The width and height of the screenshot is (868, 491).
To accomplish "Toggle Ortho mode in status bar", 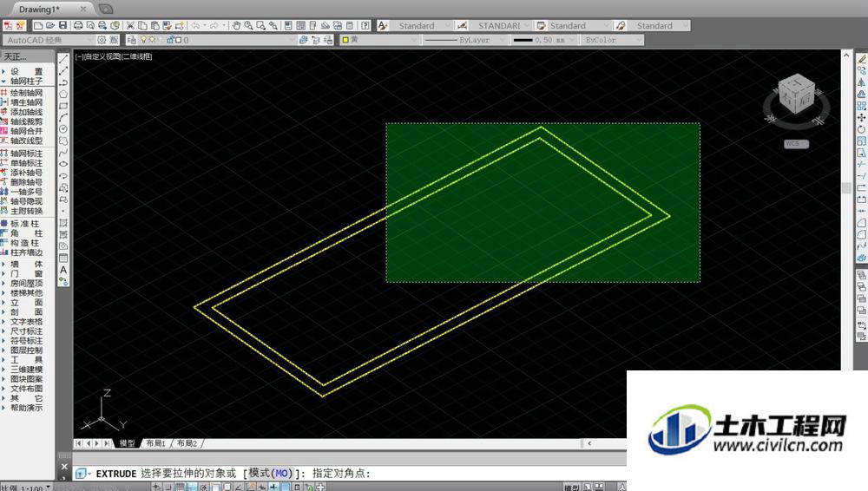I will 192,488.
